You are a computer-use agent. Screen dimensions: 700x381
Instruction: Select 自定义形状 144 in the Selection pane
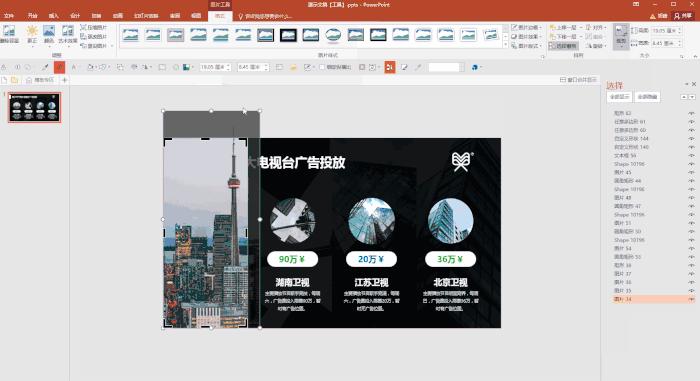click(631, 139)
